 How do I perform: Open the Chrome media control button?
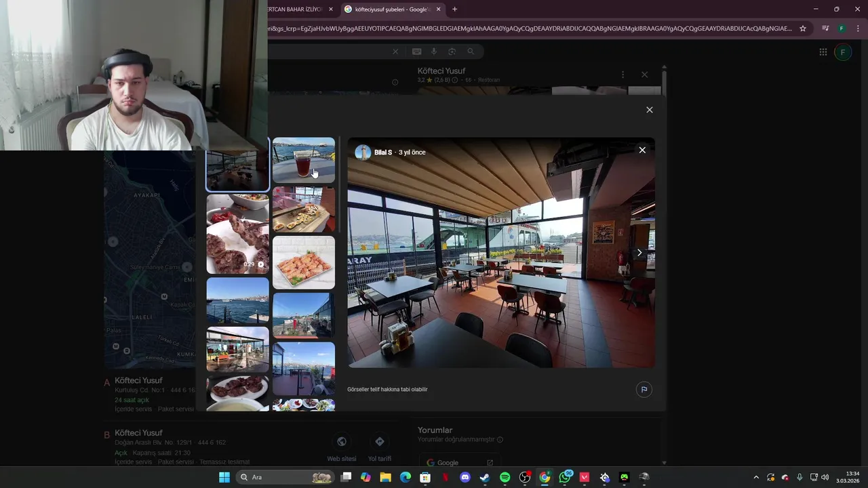pos(825,28)
